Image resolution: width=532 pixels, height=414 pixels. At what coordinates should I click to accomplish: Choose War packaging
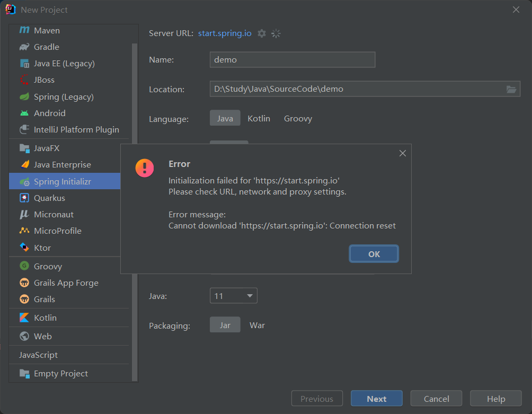click(x=257, y=325)
